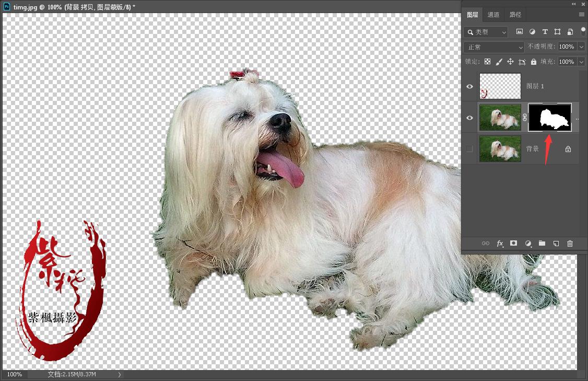The image size is (588, 381).
Task: Click the 不透明度 value field
Action: 568,47
